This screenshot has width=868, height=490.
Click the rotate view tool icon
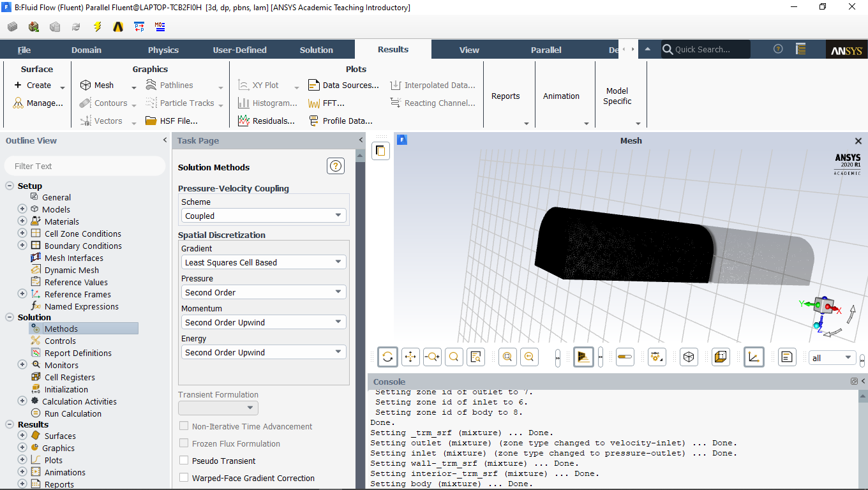point(387,357)
